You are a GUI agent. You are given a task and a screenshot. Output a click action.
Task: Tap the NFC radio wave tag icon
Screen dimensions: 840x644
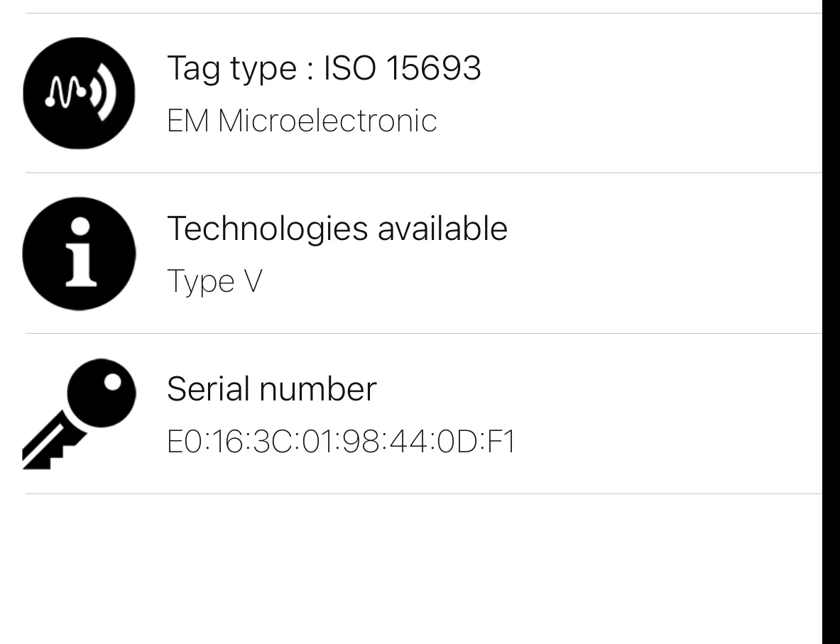pyautogui.click(x=80, y=93)
